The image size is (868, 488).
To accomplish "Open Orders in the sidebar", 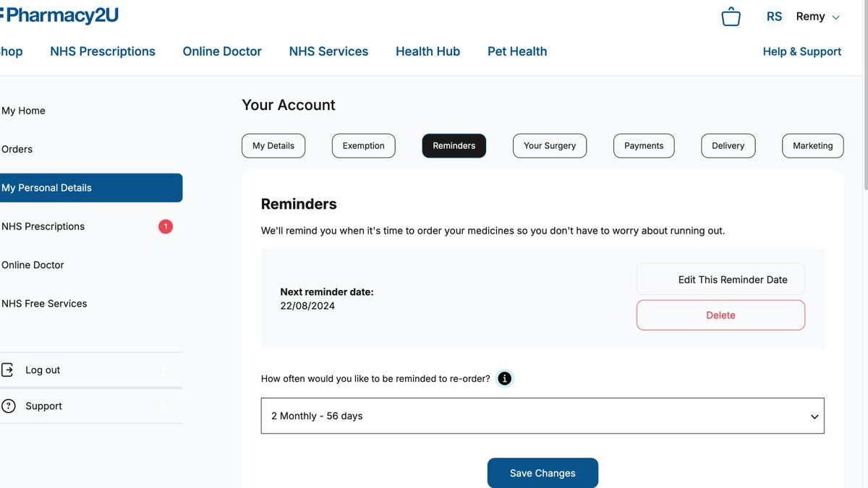I will pyautogui.click(x=17, y=149).
